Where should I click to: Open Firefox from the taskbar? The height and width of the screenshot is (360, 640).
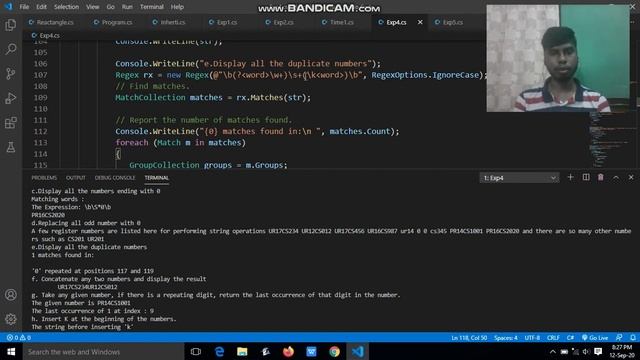tap(289, 351)
